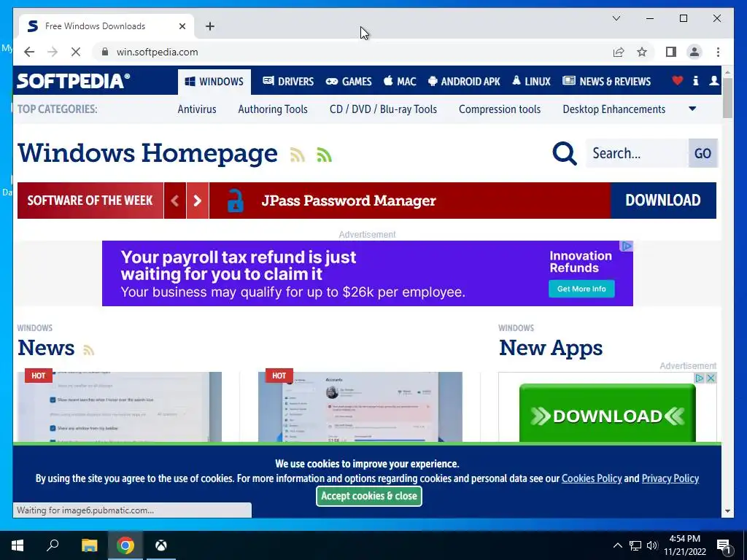Image resolution: width=747 pixels, height=560 pixels.
Task: Open the notification center
Action: (724, 546)
